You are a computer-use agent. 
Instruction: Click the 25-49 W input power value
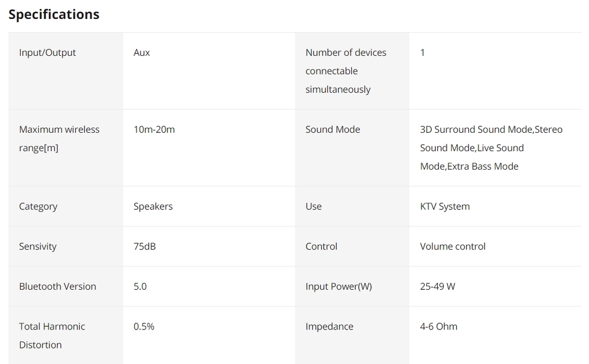click(x=437, y=286)
